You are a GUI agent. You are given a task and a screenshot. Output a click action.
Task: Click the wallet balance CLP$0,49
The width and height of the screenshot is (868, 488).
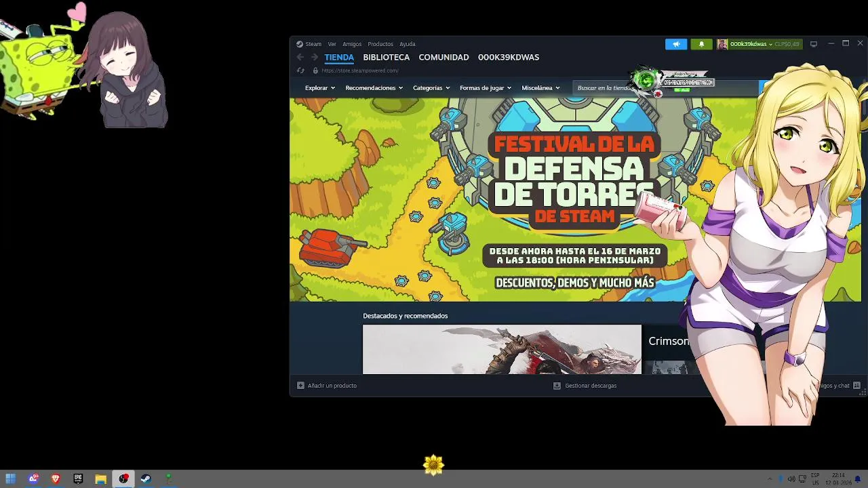coord(787,44)
